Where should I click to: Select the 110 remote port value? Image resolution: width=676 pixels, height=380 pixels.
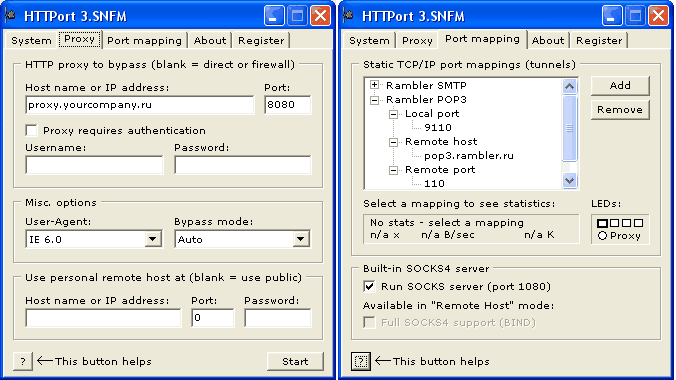click(x=434, y=184)
